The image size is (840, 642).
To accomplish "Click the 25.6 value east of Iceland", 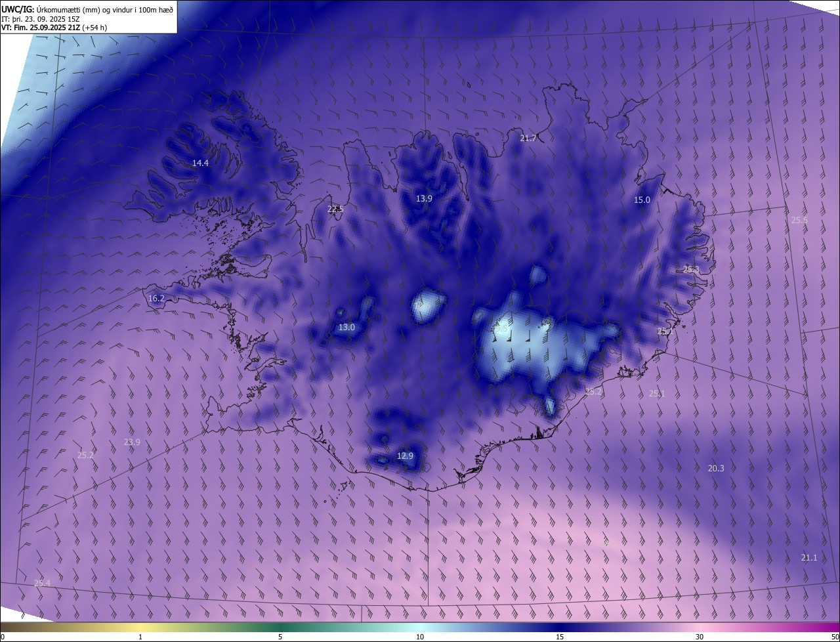I will pos(799,220).
